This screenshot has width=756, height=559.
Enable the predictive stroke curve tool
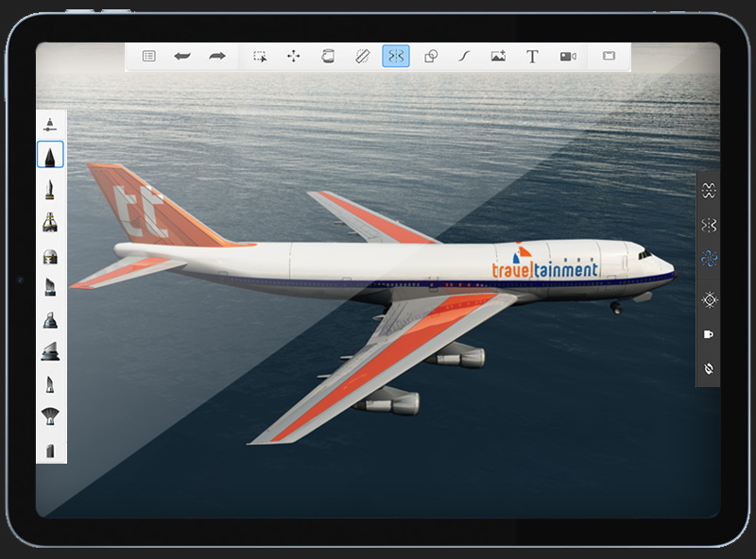(x=464, y=57)
